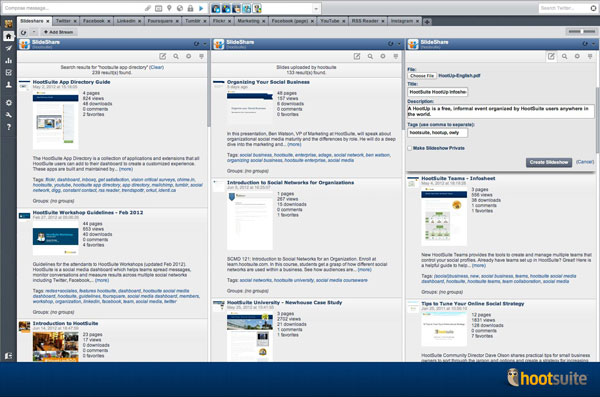Image resolution: width=600 pixels, height=397 pixels.
Task: Open gear settings in third SlideShare column
Action: [x=577, y=56]
